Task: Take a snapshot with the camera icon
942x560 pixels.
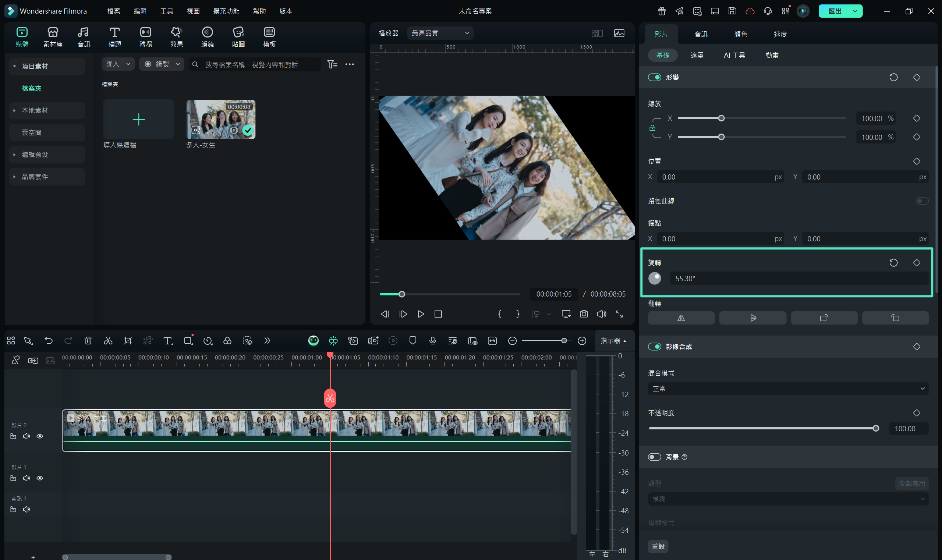Action: coord(584,314)
